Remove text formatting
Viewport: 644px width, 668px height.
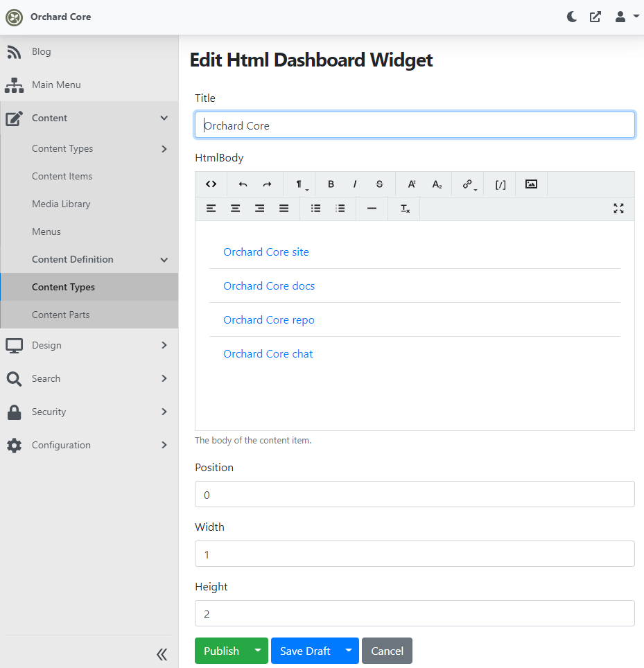[405, 209]
